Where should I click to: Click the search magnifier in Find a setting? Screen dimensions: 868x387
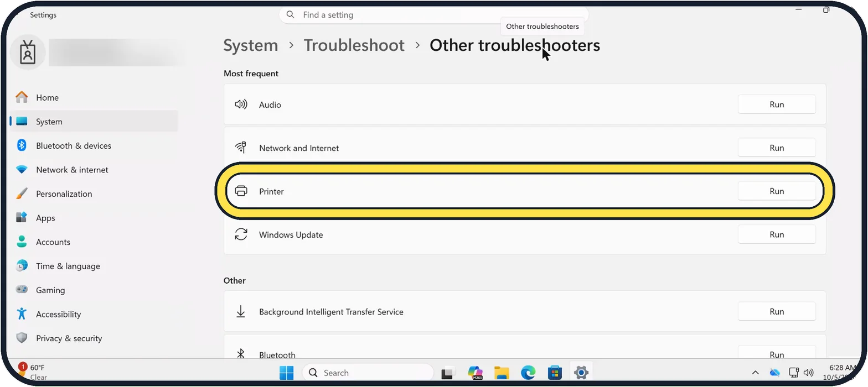[x=291, y=15]
